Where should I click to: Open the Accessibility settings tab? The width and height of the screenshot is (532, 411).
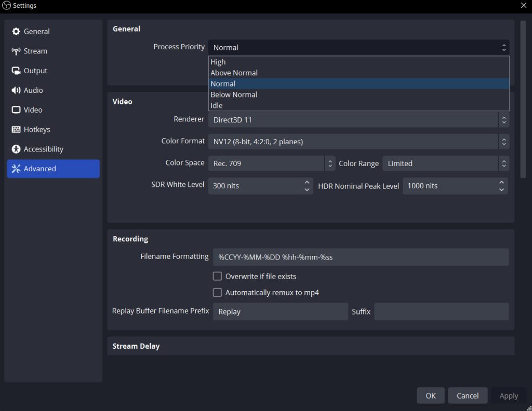54,149
